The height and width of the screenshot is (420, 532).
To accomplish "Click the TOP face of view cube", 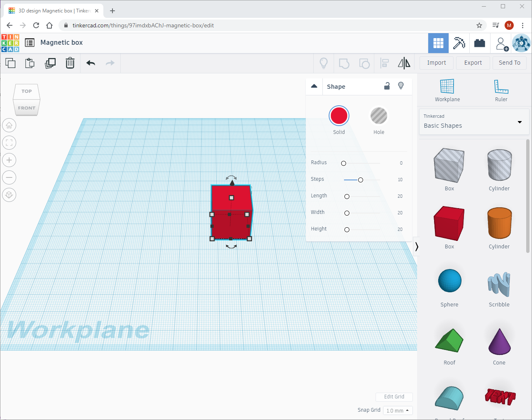I will click(27, 91).
